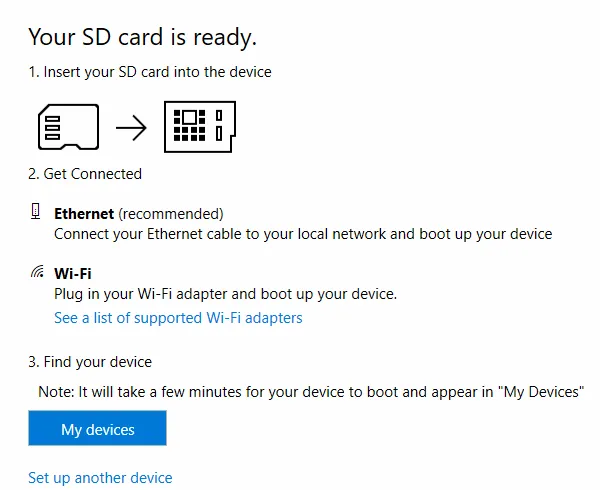
Task: Click the 'Plug in your Wi-Fi adapter' text
Action: coord(225,294)
